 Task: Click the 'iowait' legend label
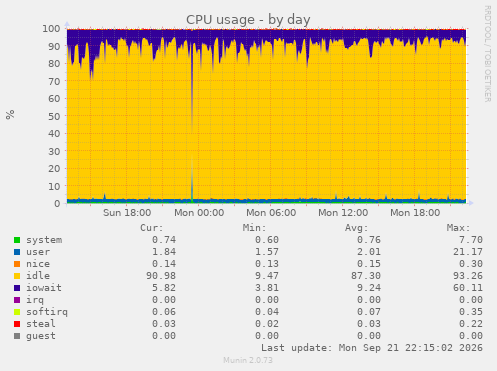(x=44, y=288)
